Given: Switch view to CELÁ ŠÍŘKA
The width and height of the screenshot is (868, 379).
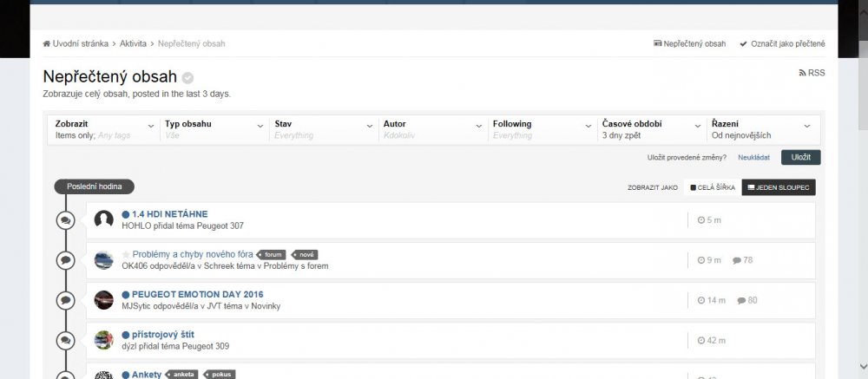Looking at the screenshot, I should click(x=713, y=187).
